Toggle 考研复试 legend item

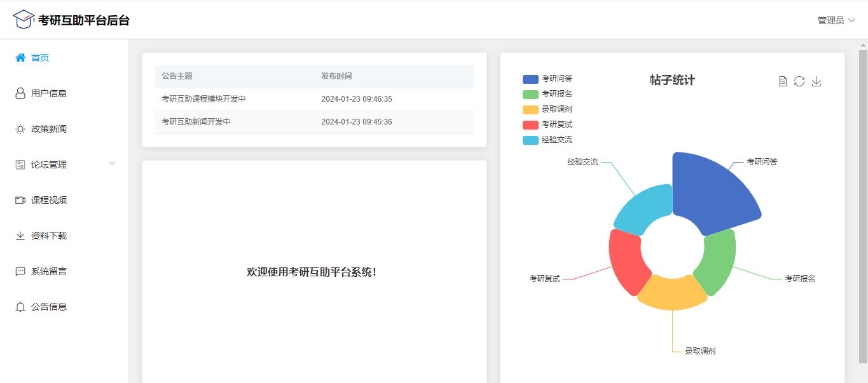[548, 124]
